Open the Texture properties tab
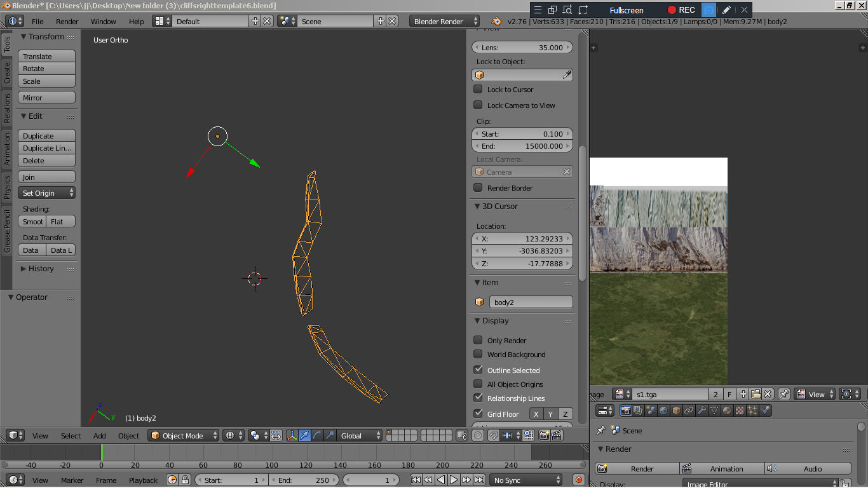This screenshot has height=488, width=868. (740, 410)
